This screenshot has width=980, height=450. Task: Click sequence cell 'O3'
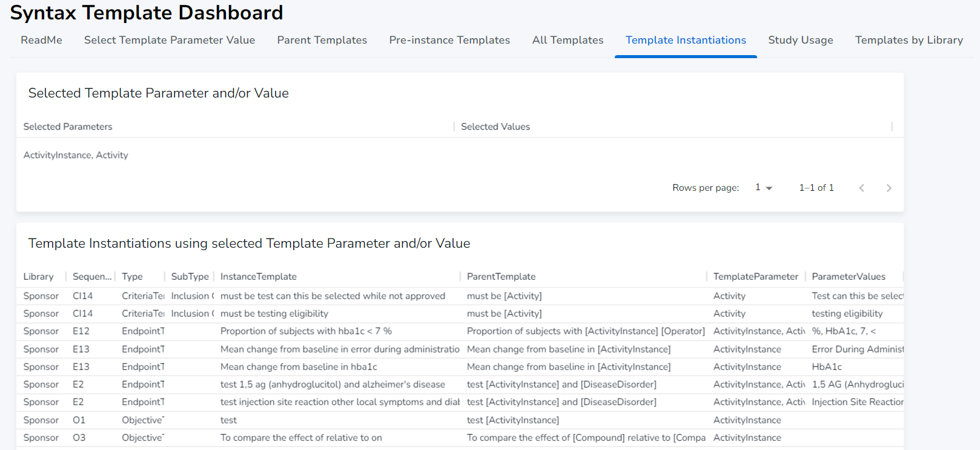[x=79, y=438]
